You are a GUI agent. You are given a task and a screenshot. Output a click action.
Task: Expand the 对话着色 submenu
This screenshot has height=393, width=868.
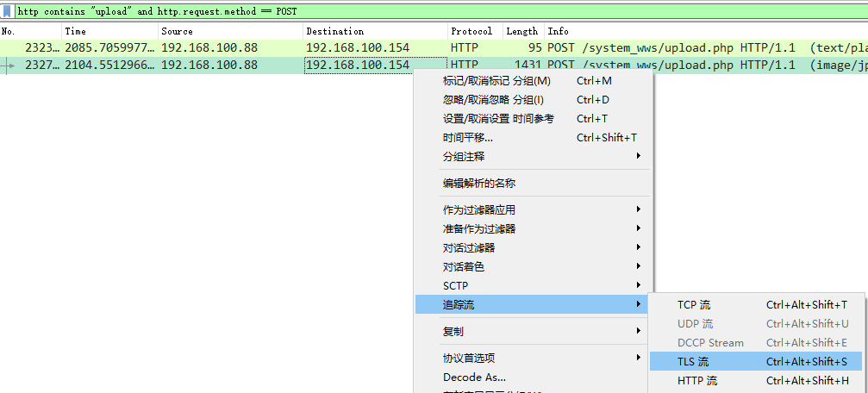pyautogui.click(x=464, y=267)
